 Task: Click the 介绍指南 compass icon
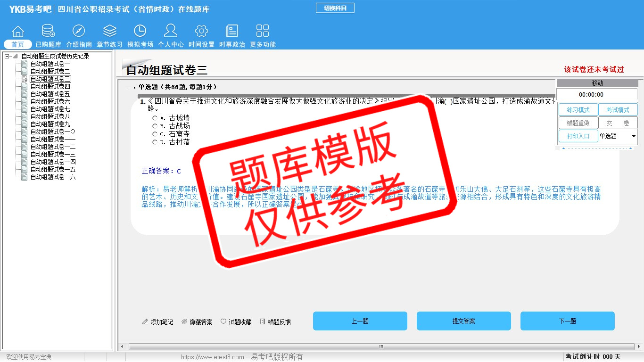click(x=79, y=32)
